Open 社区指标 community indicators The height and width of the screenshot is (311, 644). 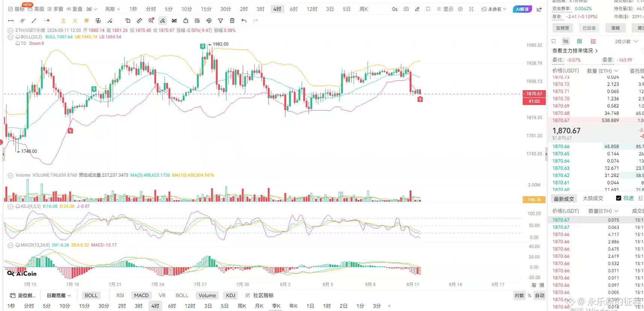[x=260, y=296]
